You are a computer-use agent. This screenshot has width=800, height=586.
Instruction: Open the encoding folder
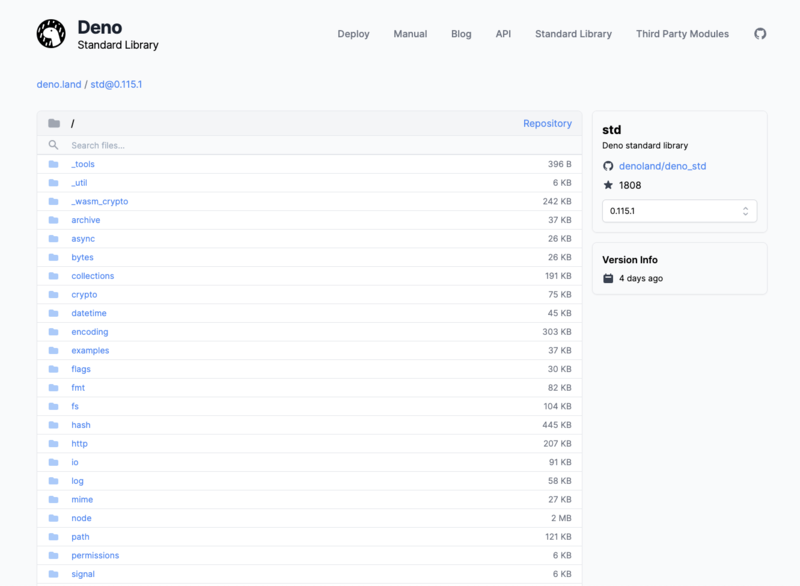click(90, 332)
